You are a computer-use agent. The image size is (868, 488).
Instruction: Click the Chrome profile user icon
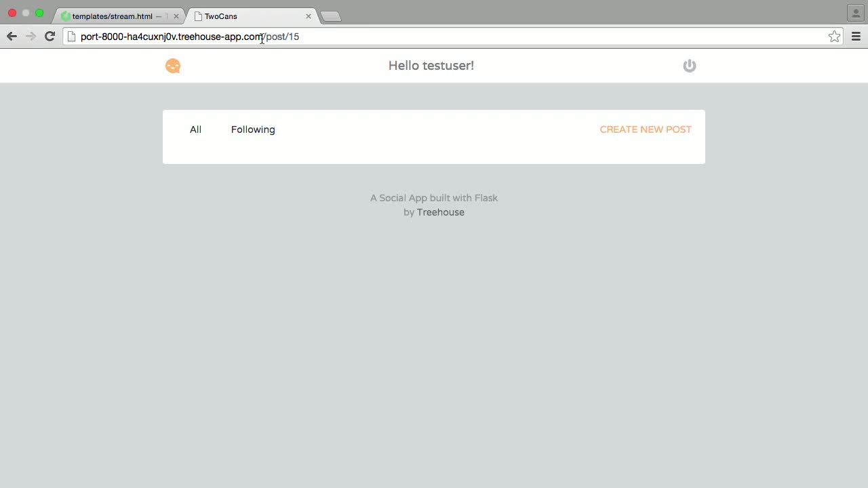pyautogui.click(x=856, y=13)
